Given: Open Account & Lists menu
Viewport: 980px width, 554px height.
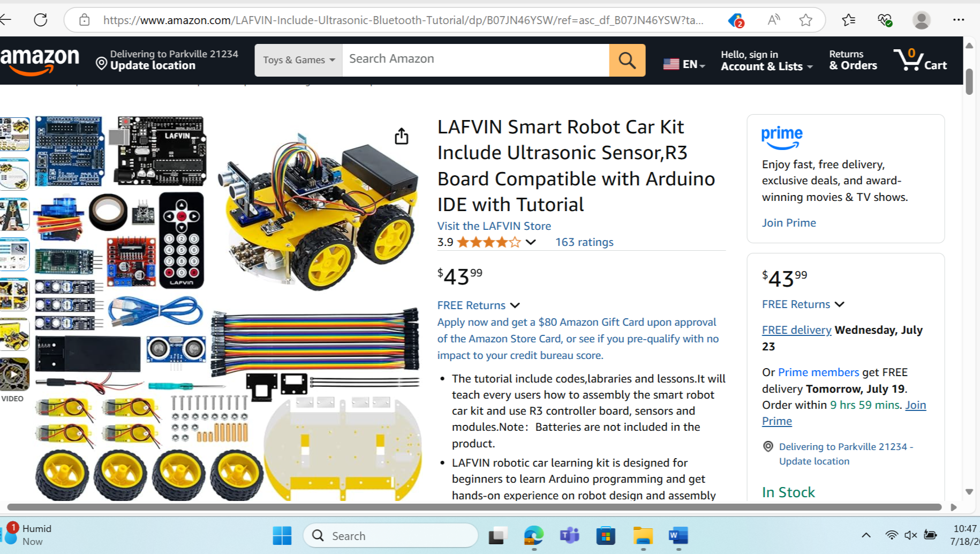Looking at the screenshot, I should click(x=766, y=61).
